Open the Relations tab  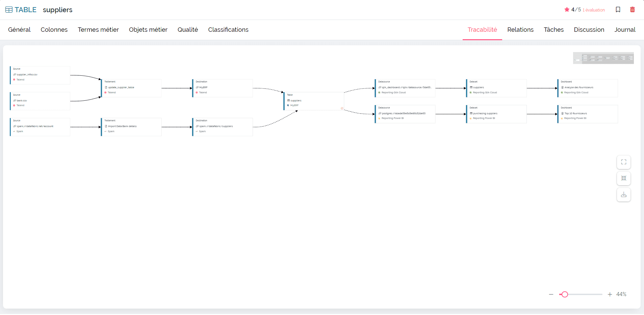pos(520,30)
